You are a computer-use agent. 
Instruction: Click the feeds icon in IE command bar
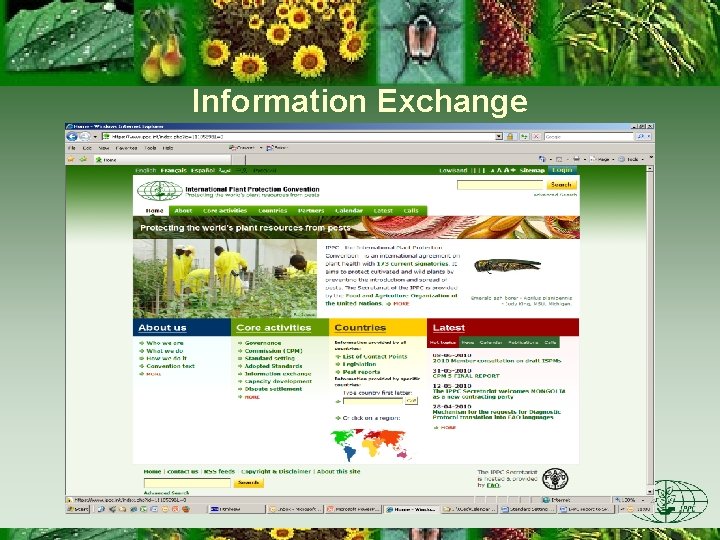click(559, 159)
